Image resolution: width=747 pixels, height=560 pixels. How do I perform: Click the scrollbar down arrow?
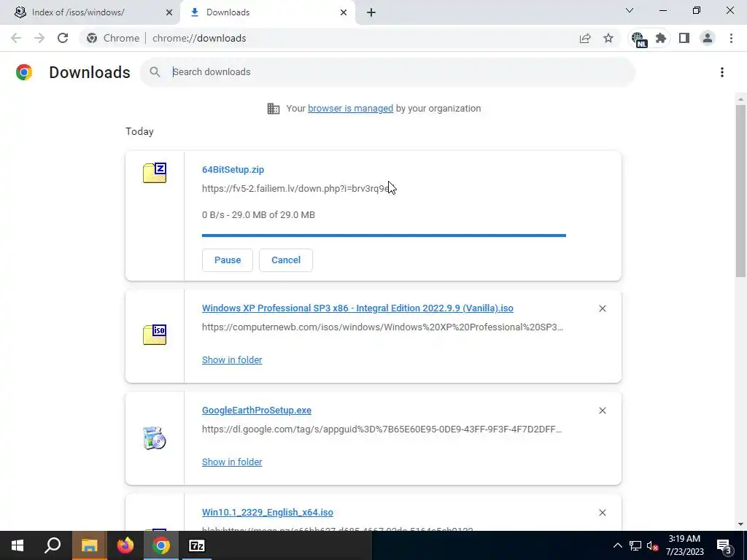[x=740, y=524]
